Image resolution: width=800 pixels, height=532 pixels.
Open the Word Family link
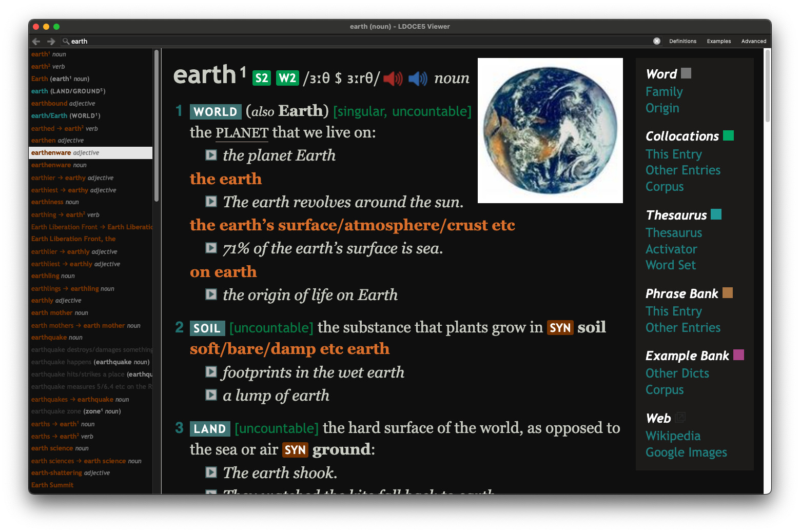pos(664,92)
